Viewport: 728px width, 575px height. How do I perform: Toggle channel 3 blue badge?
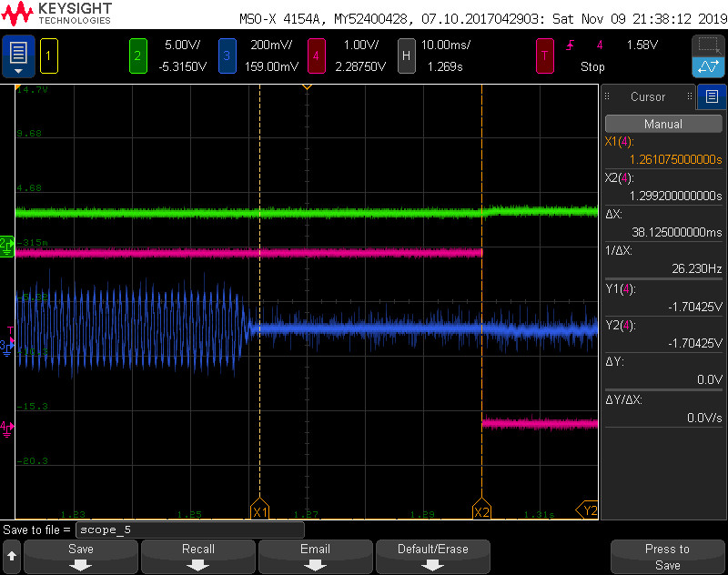coord(227,55)
